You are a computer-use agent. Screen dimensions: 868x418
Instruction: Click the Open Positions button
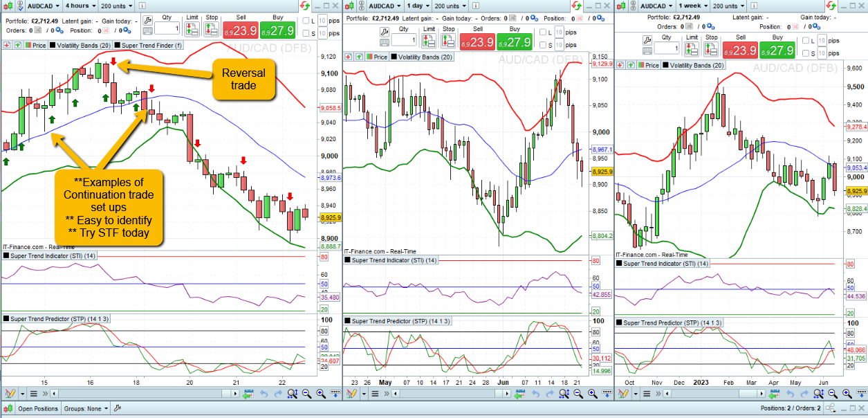(x=38, y=408)
